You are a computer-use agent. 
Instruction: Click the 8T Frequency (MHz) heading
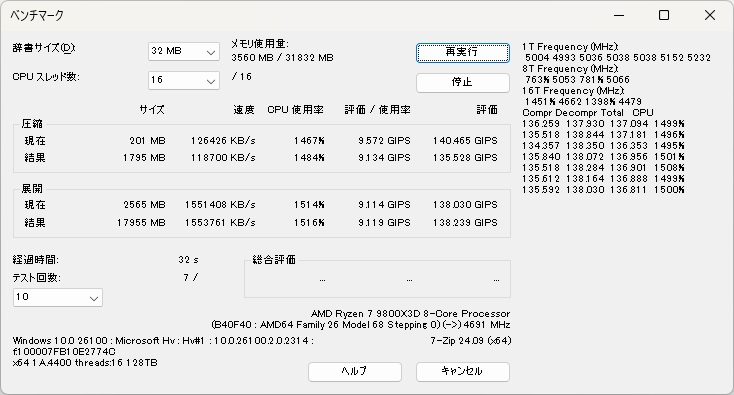click(x=570, y=69)
